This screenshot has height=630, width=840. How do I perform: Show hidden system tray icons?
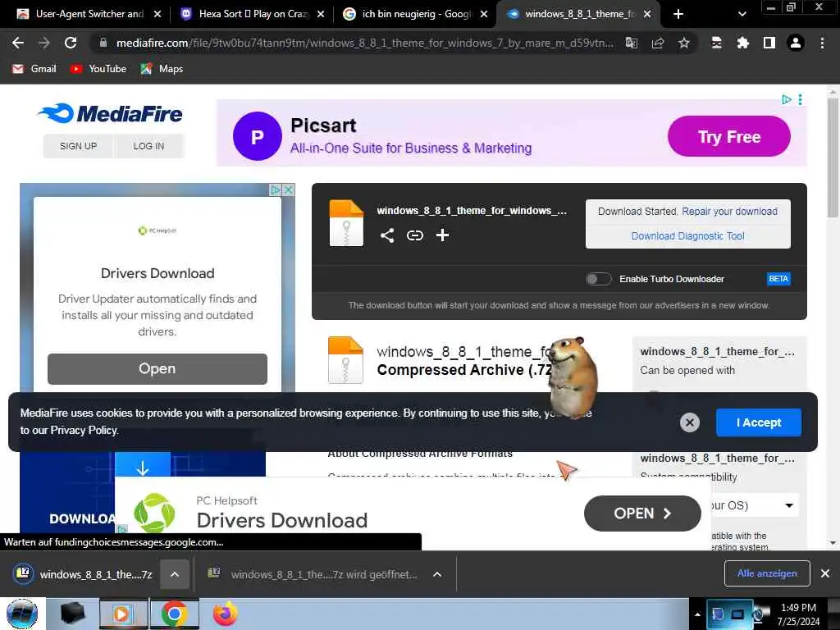(x=697, y=614)
